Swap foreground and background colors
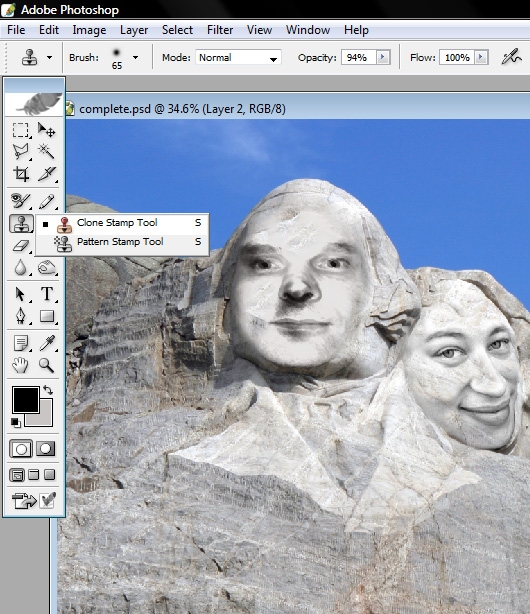Image resolution: width=530 pixels, height=614 pixels. 48,390
